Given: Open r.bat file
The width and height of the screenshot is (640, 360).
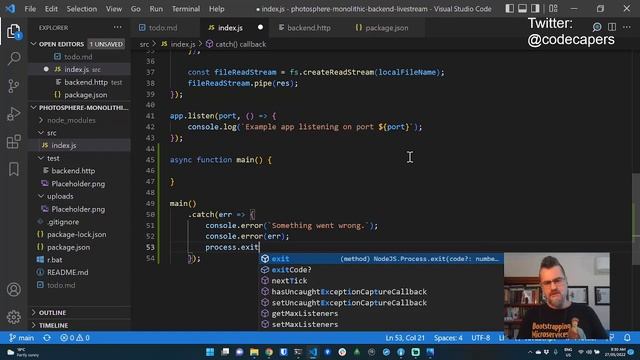Looking at the screenshot, I should pos(55,260).
